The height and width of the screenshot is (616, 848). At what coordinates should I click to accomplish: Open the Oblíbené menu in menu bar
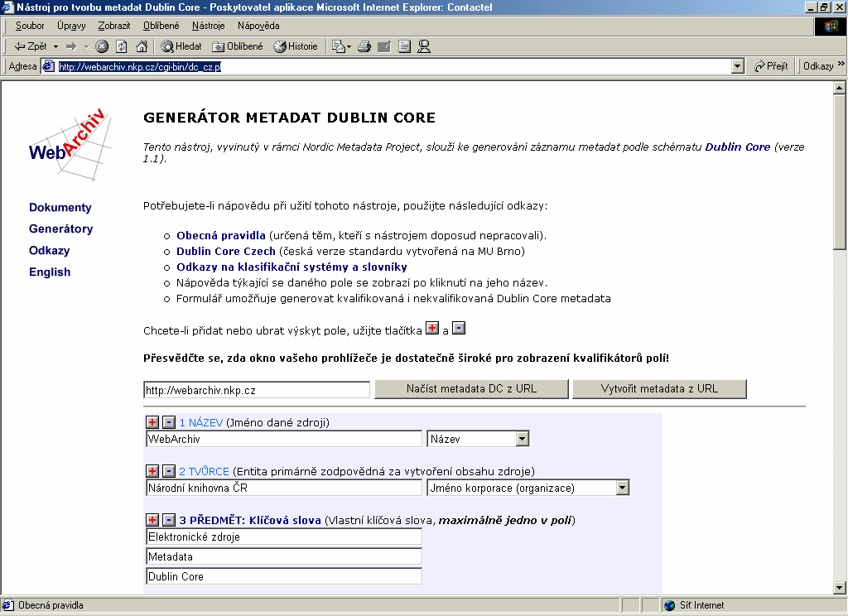pyautogui.click(x=161, y=26)
